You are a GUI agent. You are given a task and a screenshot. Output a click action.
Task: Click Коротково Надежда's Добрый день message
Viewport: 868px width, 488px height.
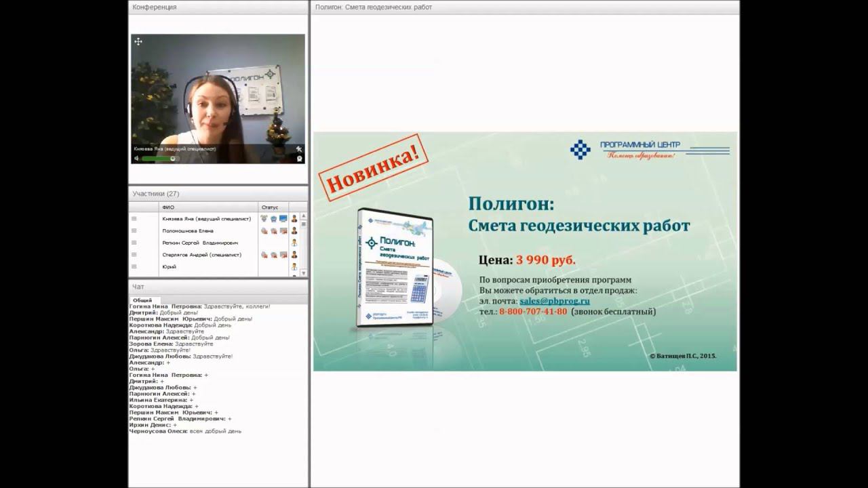pos(180,325)
